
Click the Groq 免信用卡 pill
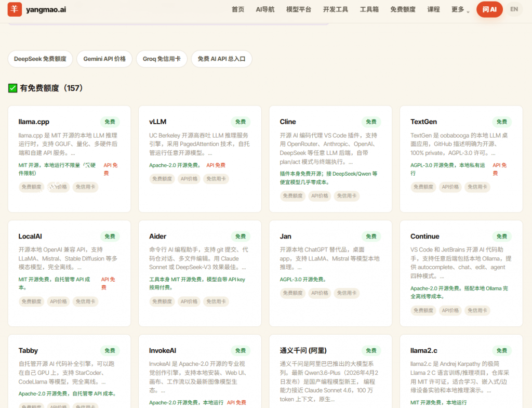162,59
